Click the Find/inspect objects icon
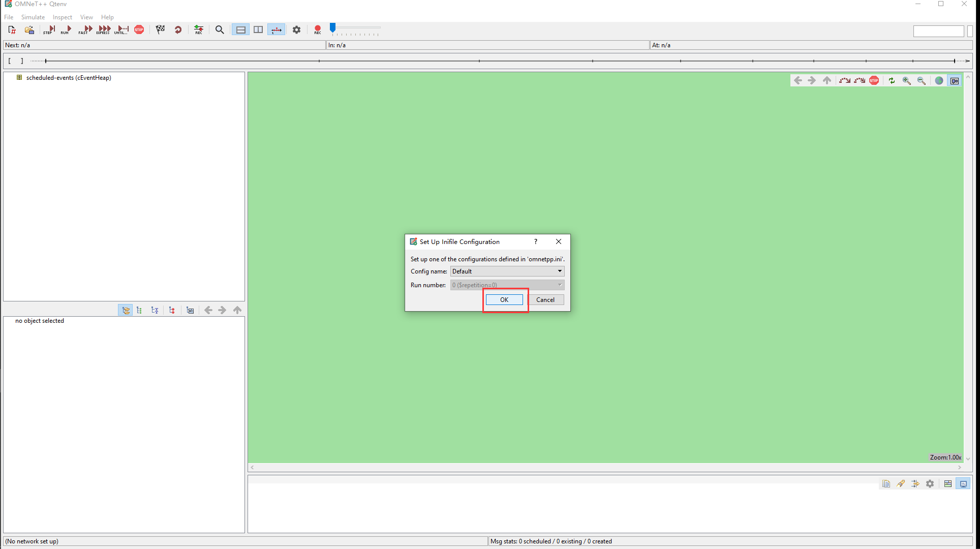Image resolution: width=980 pixels, height=549 pixels. click(220, 30)
